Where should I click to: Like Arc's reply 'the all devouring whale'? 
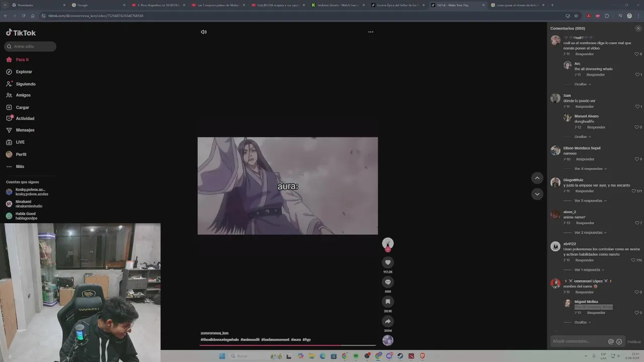click(x=638, y=74)
